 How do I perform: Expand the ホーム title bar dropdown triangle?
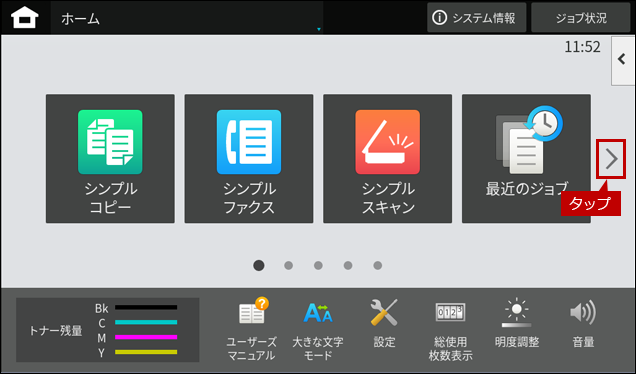click(x=318, y=29)
